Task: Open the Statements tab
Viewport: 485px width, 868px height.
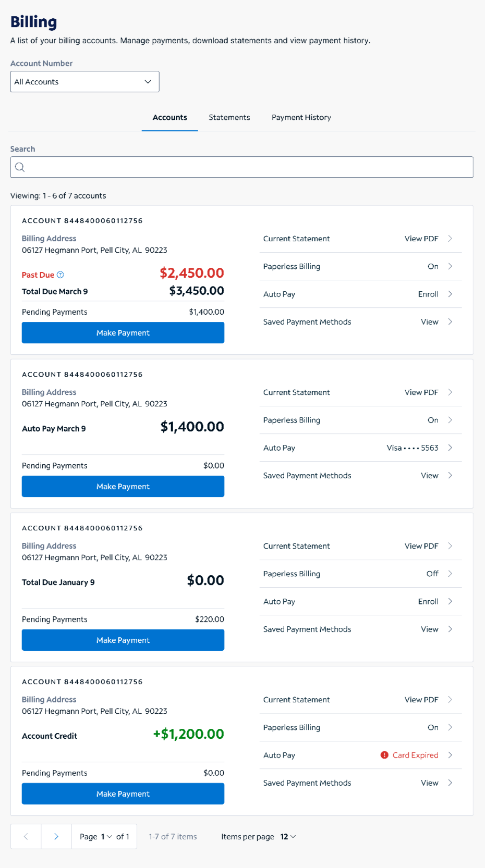Action: (x=229, y=117)
